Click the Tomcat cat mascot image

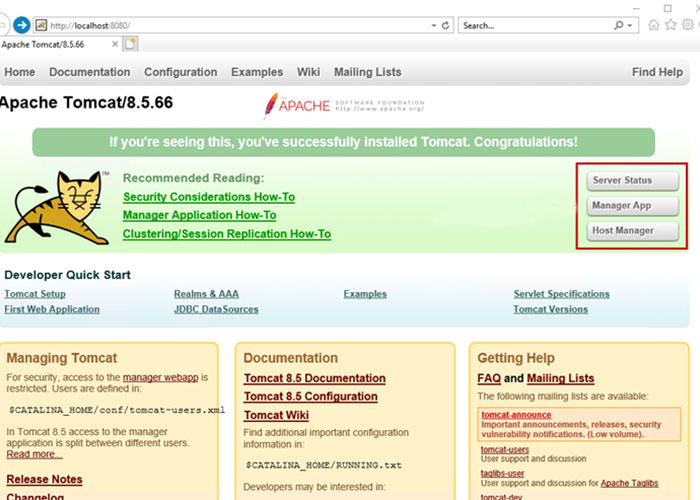[x=57, y=208]
